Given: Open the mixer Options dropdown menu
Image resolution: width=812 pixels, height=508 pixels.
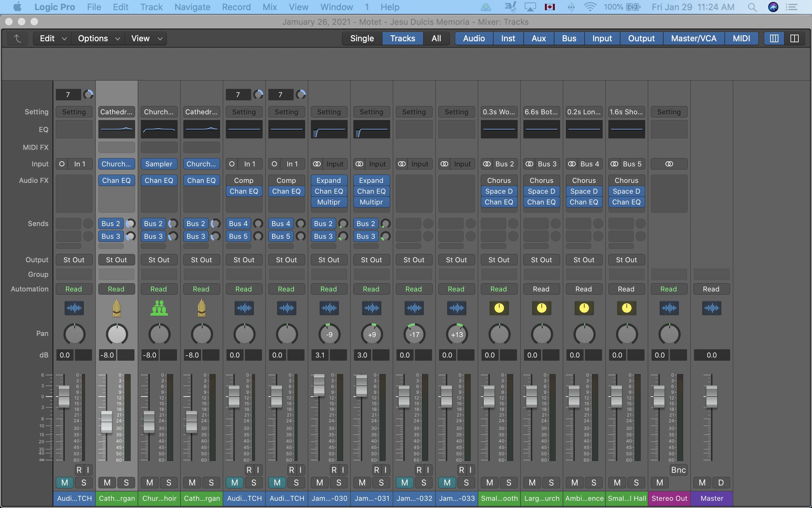Looking at the screenshot, I should [x=98, y=38].
